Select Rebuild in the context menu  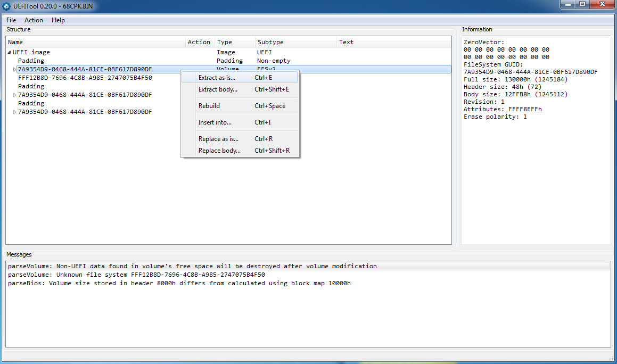[x=240, y=106]
